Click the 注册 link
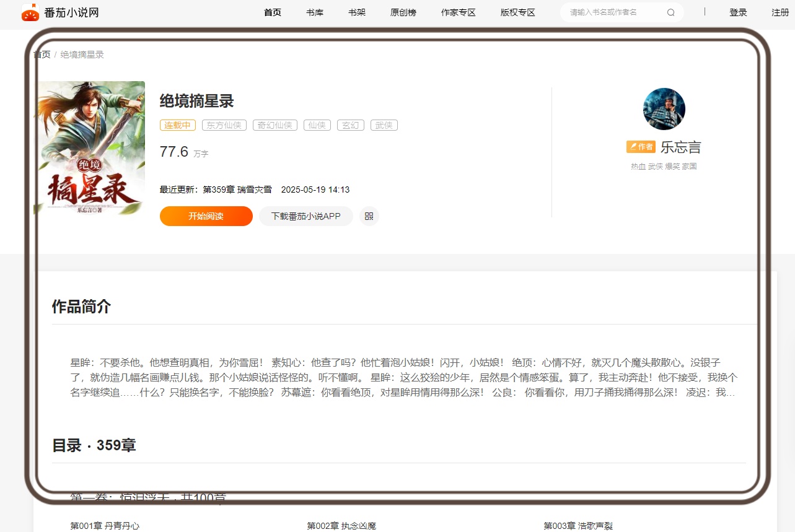 coord(780,12)
